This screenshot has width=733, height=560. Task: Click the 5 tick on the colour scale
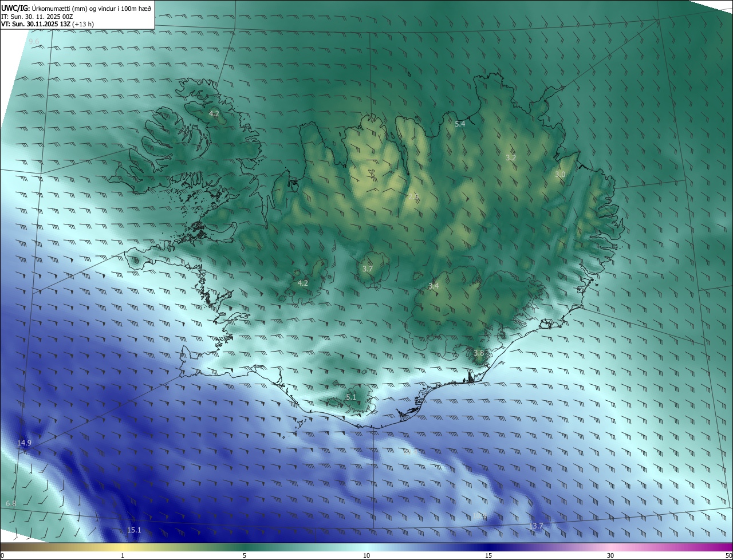245,555
